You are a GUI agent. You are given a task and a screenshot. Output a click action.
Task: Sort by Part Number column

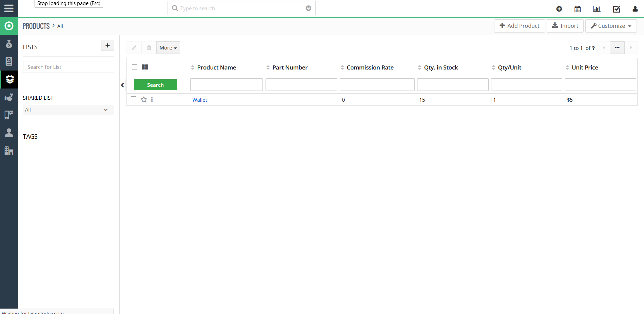pyautogui.click(x=287, y=67)
